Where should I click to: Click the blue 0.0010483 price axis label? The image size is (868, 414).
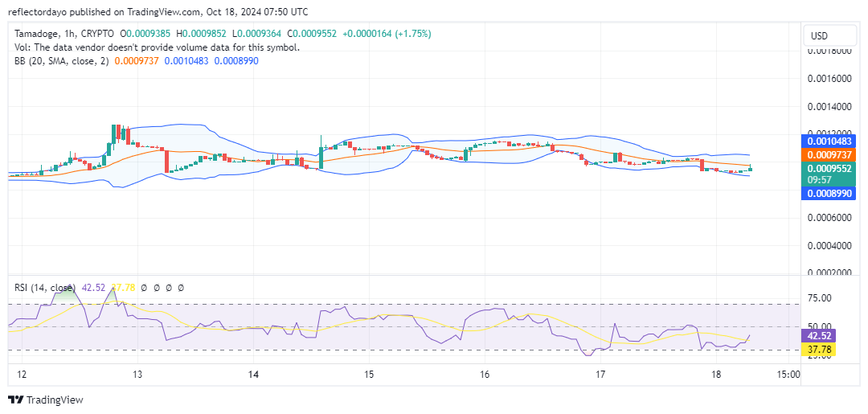829,141
